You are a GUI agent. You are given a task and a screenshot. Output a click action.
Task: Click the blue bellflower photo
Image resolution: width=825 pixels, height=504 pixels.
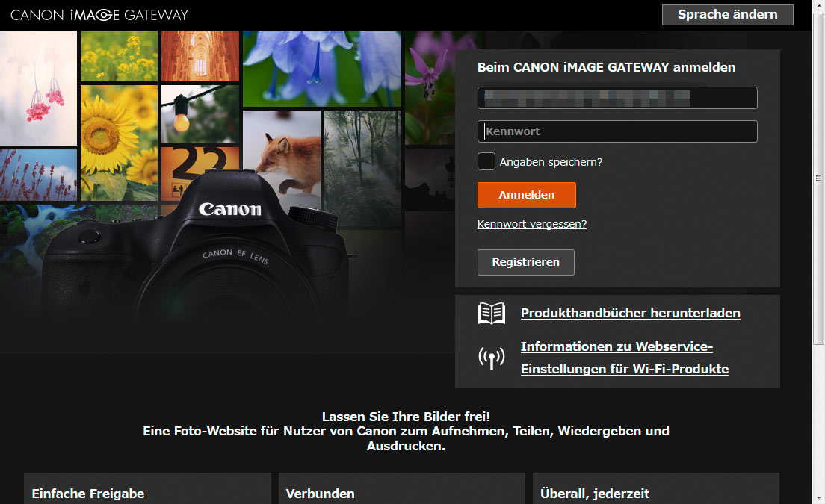pyautogui.click(x=321, y=69)
